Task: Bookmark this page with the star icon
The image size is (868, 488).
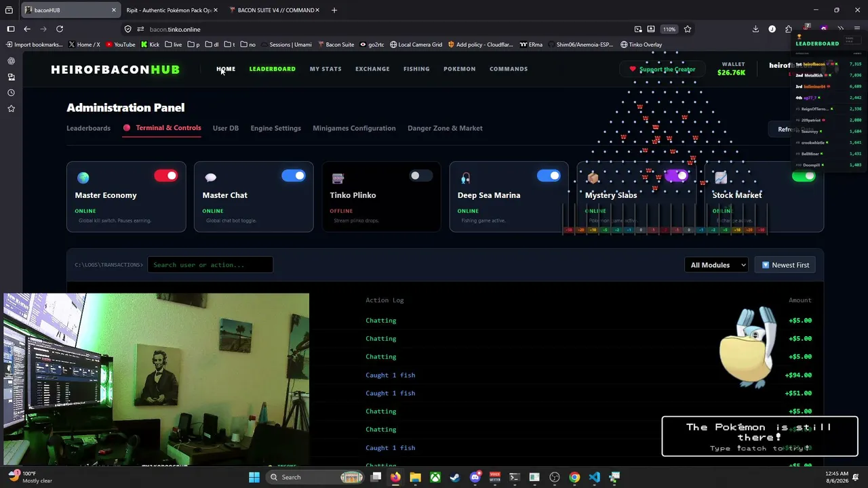Action: tap(688, 29)
